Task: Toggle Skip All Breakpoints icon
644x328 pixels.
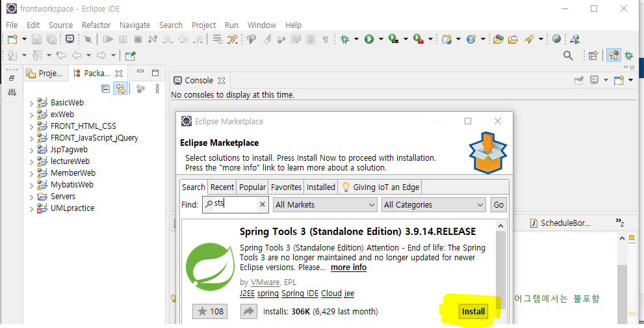Action: (88, 39)
